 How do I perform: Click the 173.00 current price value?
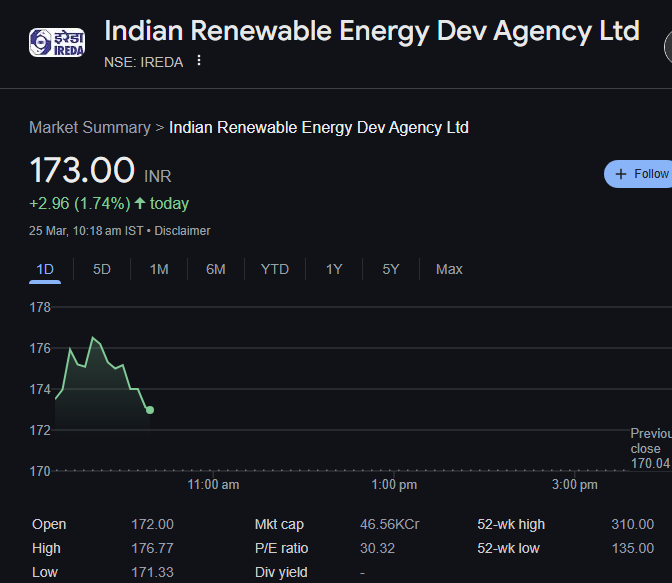point(82,170)
